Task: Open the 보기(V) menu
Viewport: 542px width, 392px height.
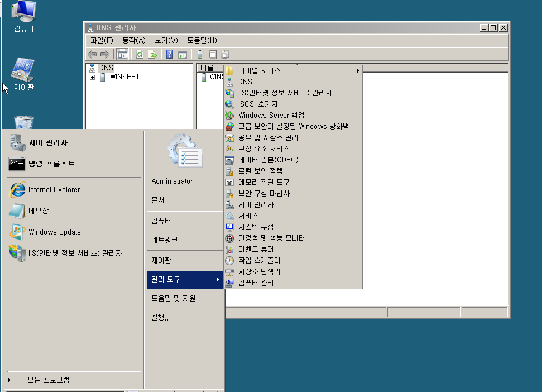Action: tap(166, 40)
